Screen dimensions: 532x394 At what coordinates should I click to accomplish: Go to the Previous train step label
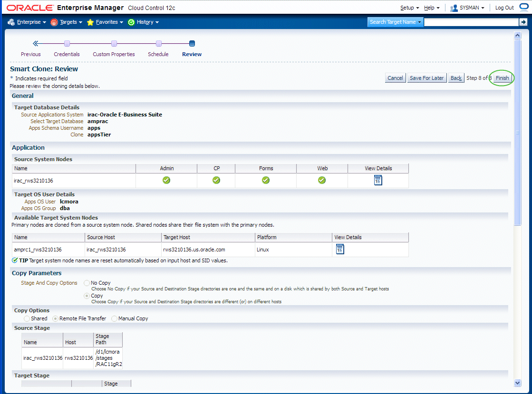[x=31, y=54]
